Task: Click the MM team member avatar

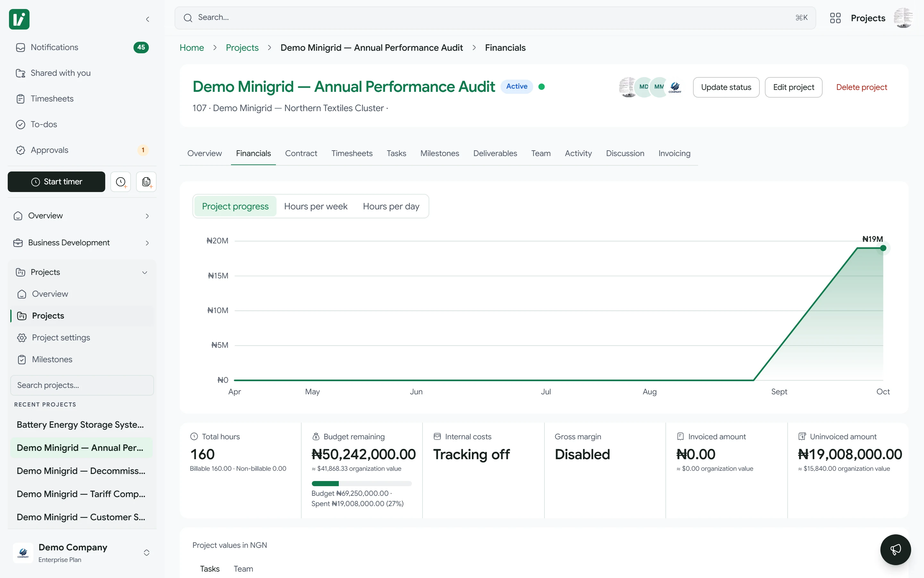Action: coord(659,87)
